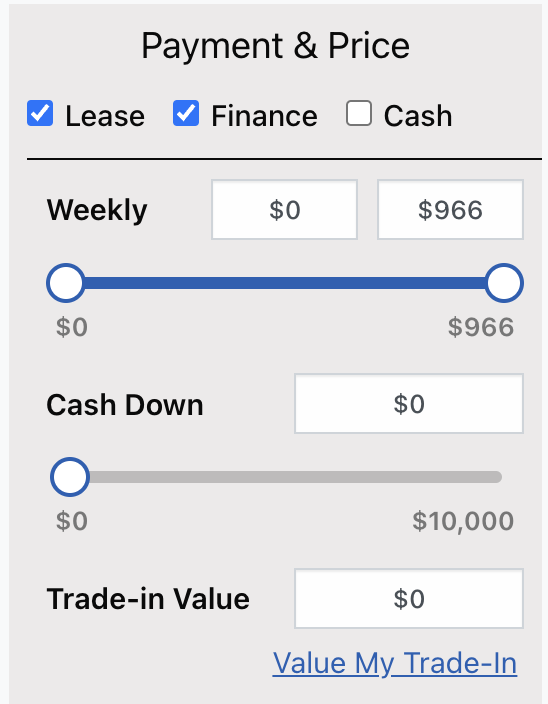Click the $10,000 maximum label
Screen dimensions: 548x704
(463, 521)
